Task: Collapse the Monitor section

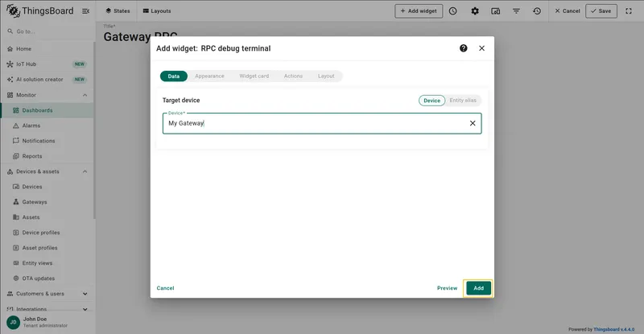Action: click(85, 95)
